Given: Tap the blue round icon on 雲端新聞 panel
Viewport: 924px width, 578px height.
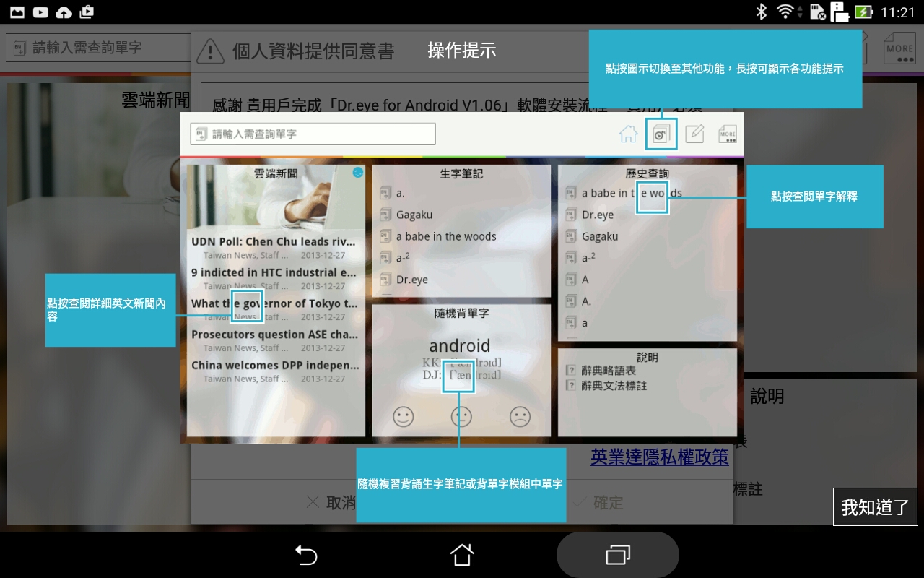Looking at the screenshot, I should pyautogui.click(x=357, y=173).
